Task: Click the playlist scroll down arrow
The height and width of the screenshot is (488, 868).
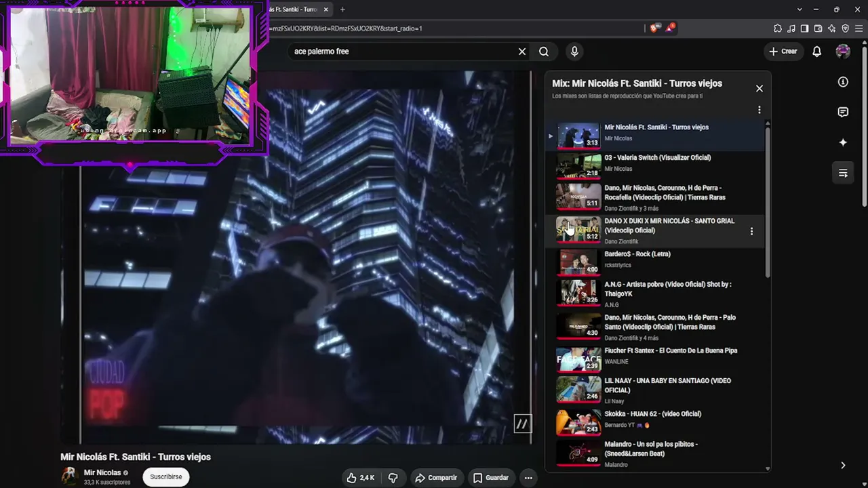Action: (x=768, y=468)
